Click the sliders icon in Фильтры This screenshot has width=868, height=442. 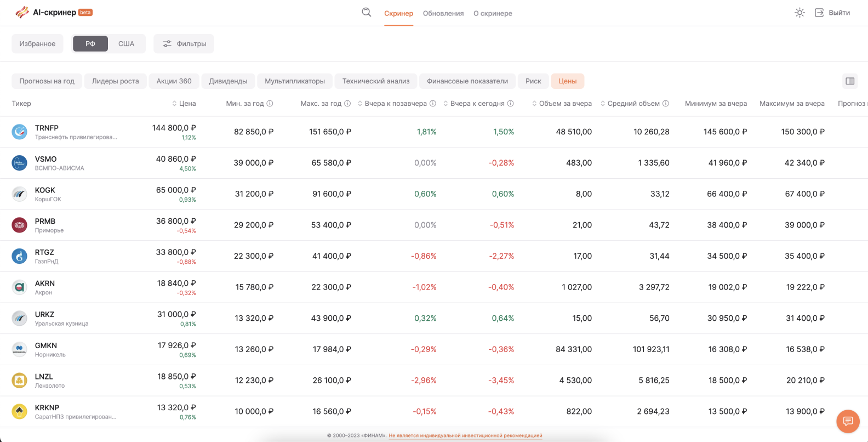167,44
